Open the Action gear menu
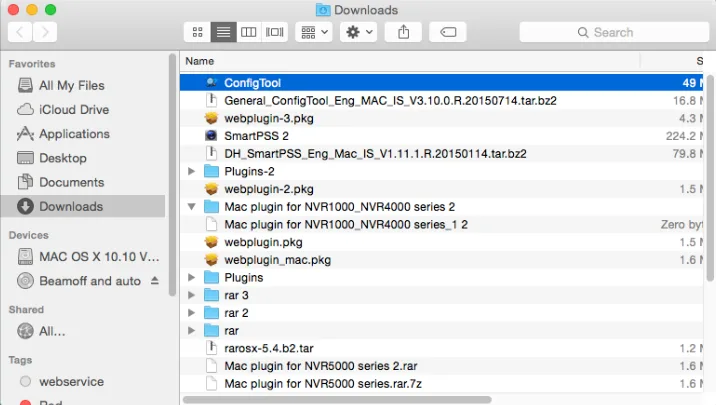The width and height of the screenshot is (716, 405). click(358, 32)
